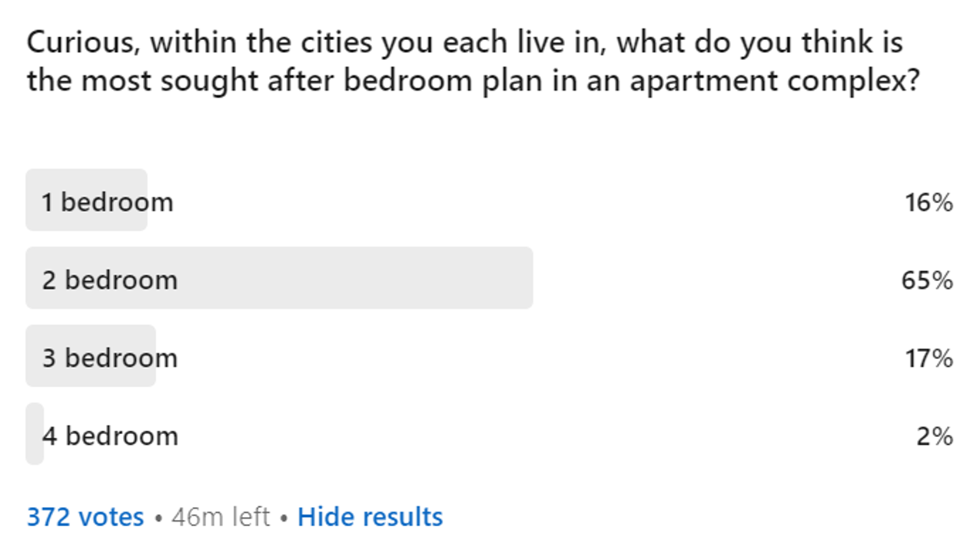The width and height of the screenshot is (980, 550).
Task: Click the short grey 4 bedroom bar
Action: (35, 433)
